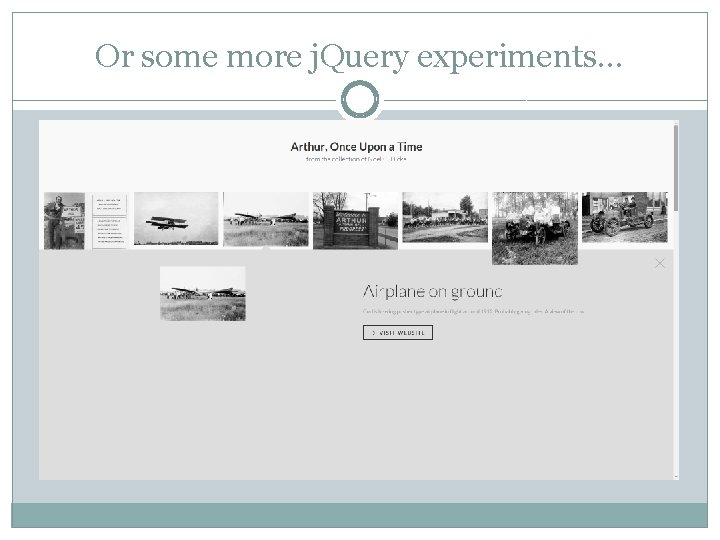
Task: Open the antique car by building thumbnail
Action: 624,217
